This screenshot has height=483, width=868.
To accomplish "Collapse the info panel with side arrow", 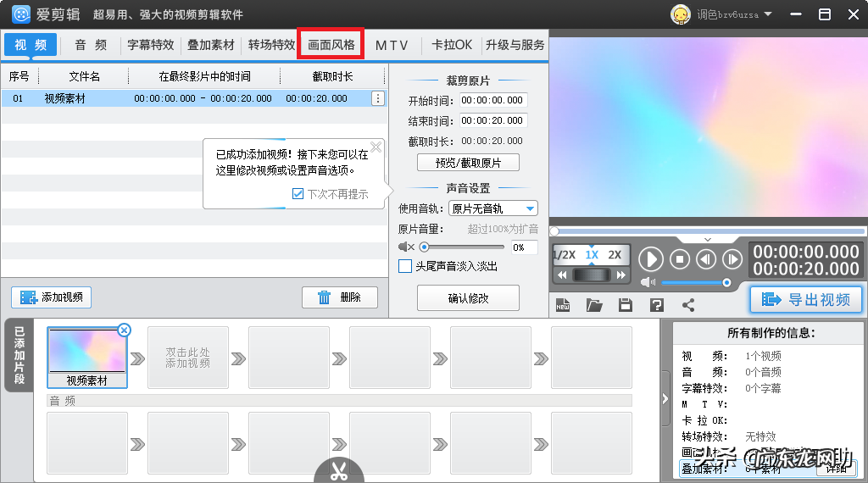I will (x=665, y=399).
